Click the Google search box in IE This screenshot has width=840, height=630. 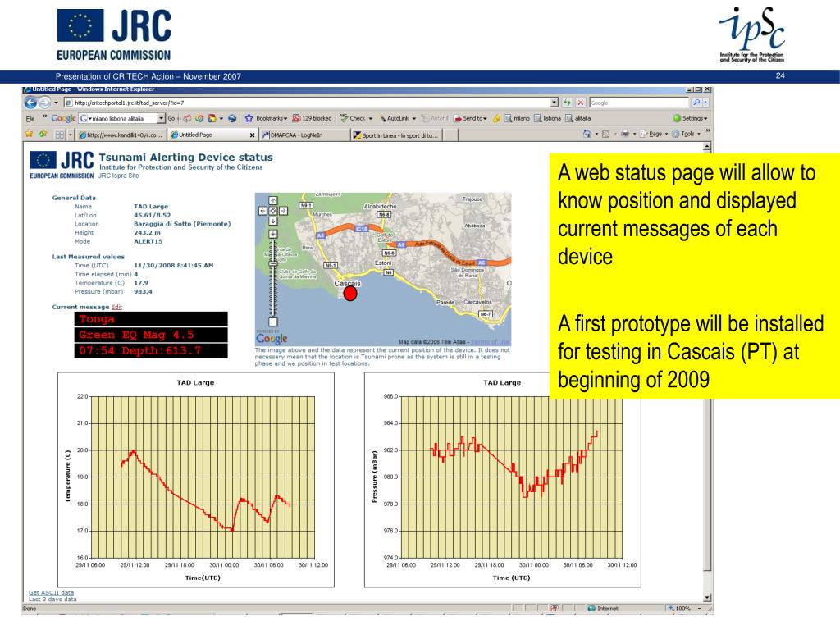(638, 103)
